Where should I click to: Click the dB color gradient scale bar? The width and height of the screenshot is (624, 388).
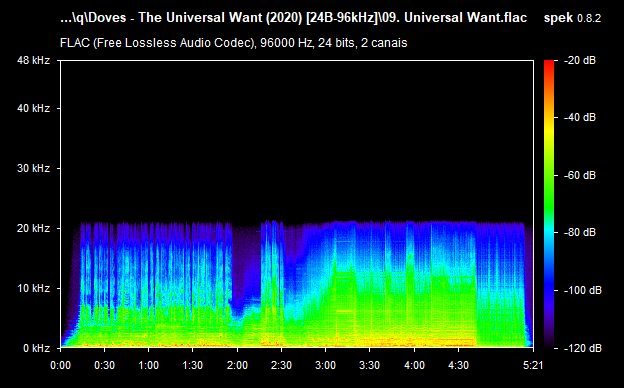click(x=549, y=204)
